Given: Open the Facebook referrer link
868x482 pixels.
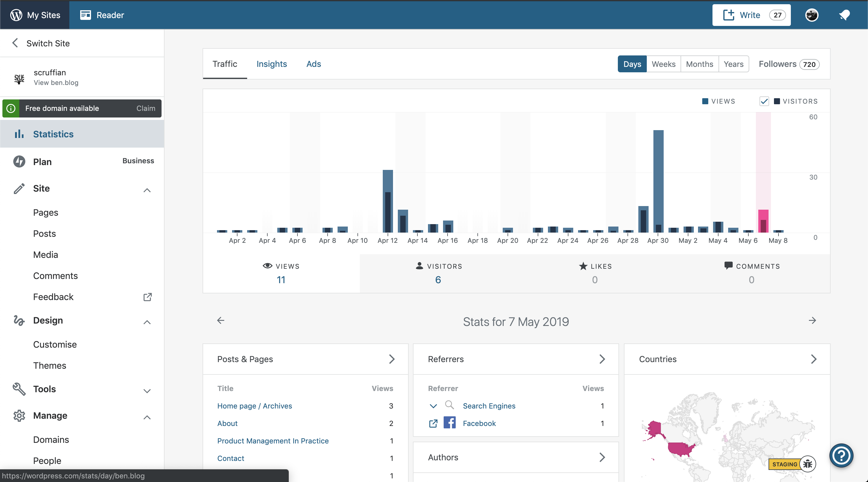Looking at the screenshot, I should pyautogui.click(x=479, y=423).
